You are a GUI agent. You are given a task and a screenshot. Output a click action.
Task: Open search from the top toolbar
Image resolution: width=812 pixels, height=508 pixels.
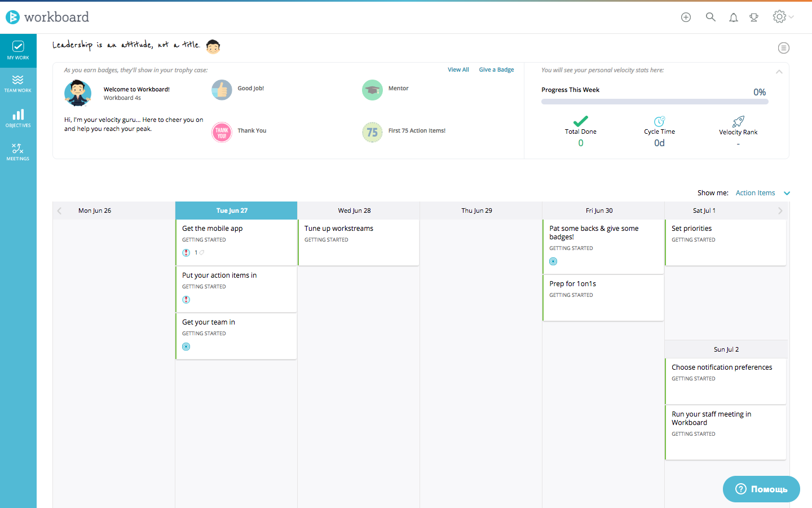click(x=710, y=17)
